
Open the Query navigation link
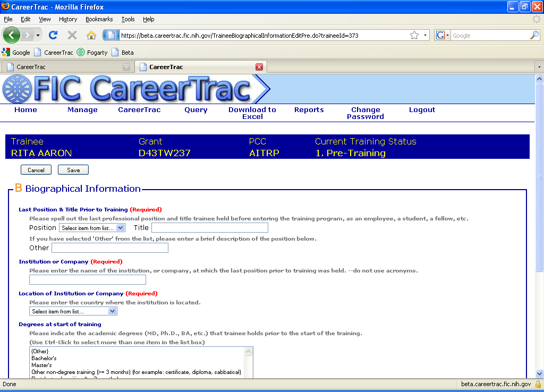coord(196,109)
